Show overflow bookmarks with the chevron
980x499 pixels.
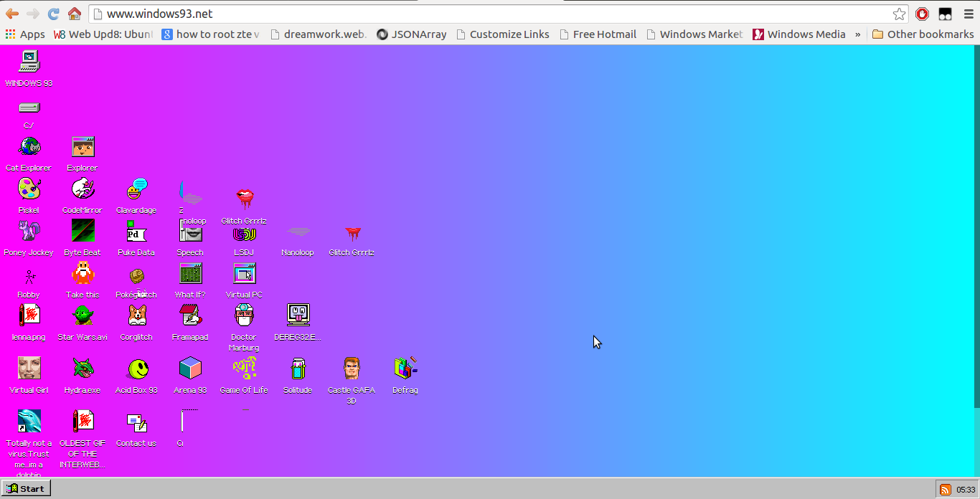coord(858,34)
